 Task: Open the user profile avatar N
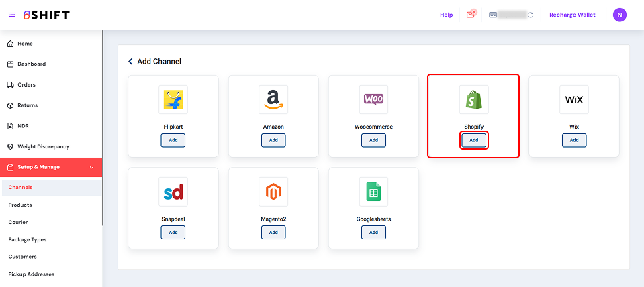pyautogui.click(x=620, y=15)
